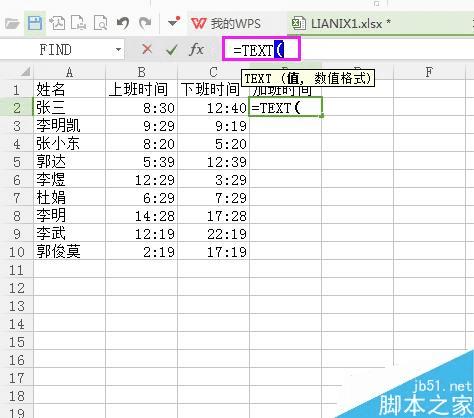Expand the Name Box dropdown arrow
Viewport: 474px width, 418px height.
coord(118,50)
